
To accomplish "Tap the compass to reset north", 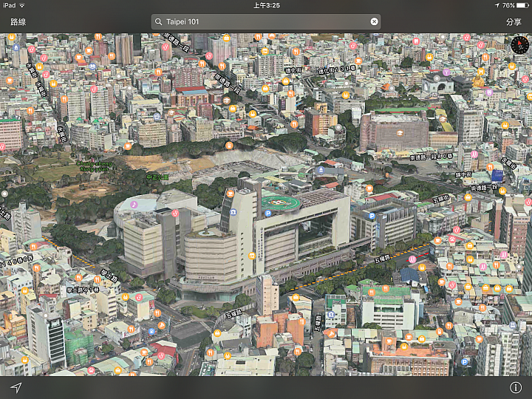I will tap(519, 45).
